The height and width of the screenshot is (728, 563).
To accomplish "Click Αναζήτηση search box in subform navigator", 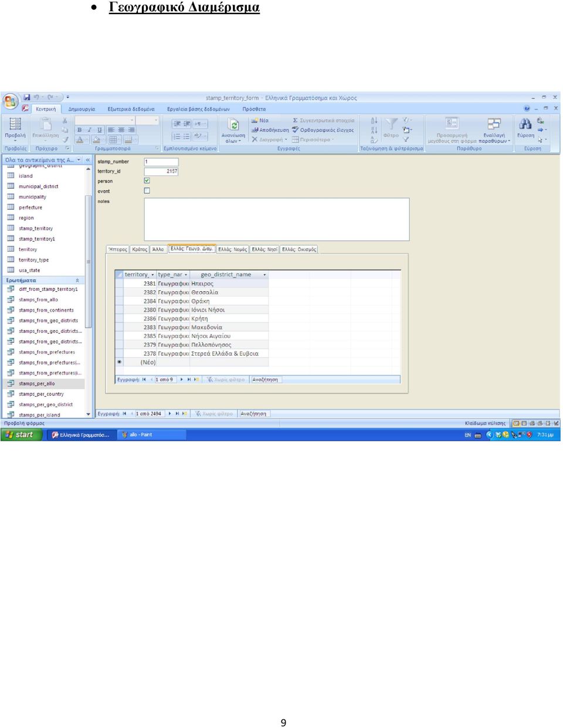I will [x=266, y=380].
